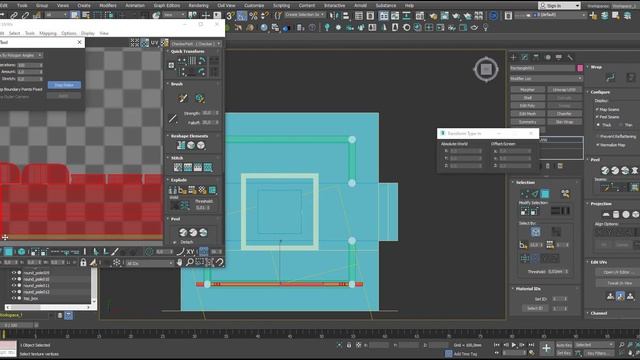Toggle the Prevent Reflattening checkbox

pyautogui.click(x=597, y=136)
